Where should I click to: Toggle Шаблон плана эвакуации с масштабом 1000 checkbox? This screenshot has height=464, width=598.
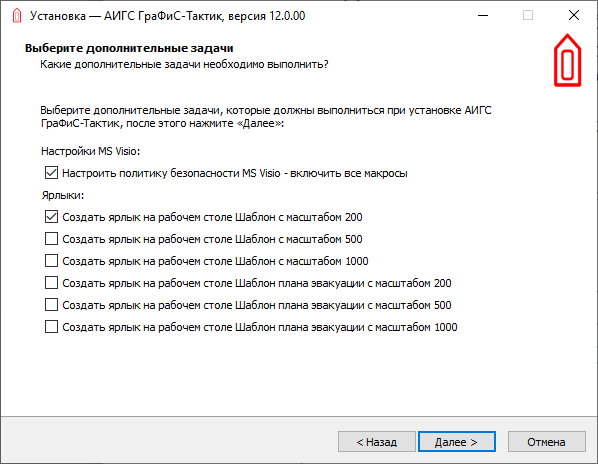tap(51, 327)
